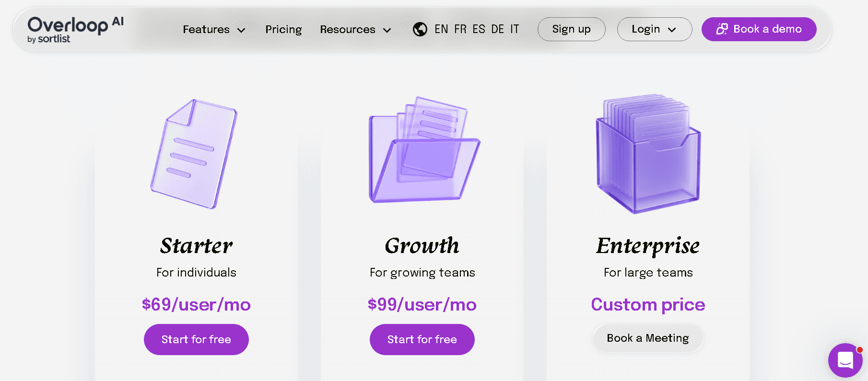Click the Overloop AI logo
868x381 pixels.
(75, 30)
